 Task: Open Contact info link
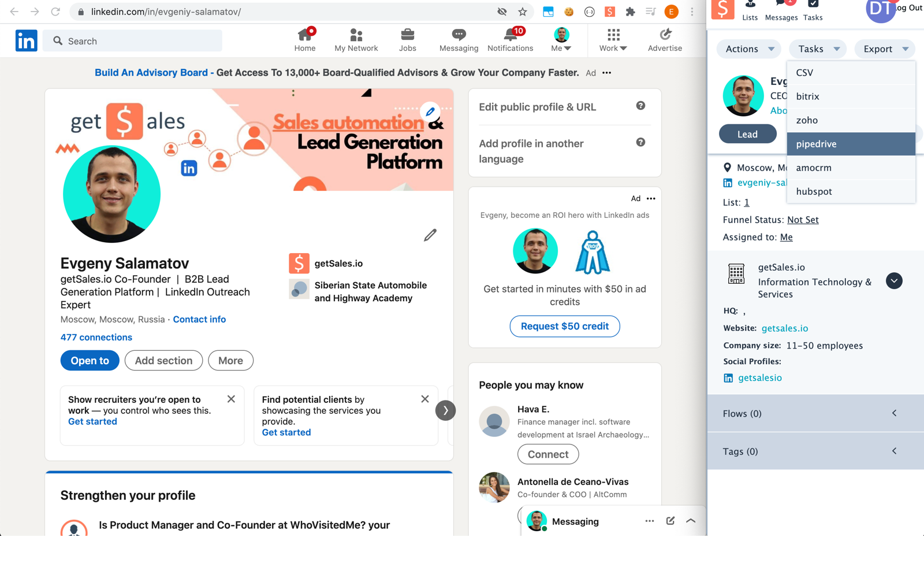point(199,319)
